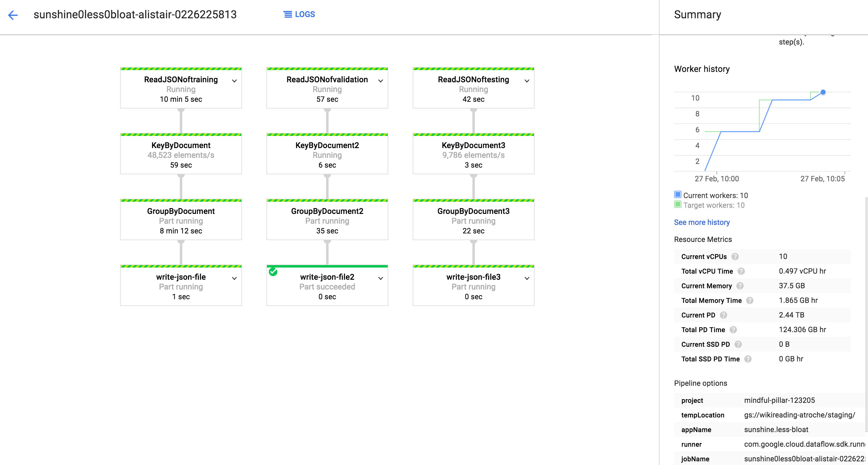
Task: Click the help icon next to Current SSD PD
Action: (738, 344)
